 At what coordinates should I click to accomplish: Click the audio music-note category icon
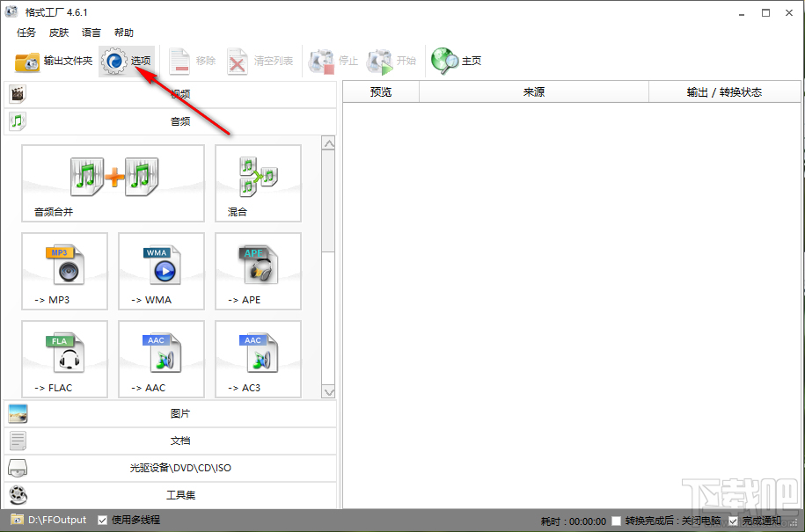click(18, 121)
